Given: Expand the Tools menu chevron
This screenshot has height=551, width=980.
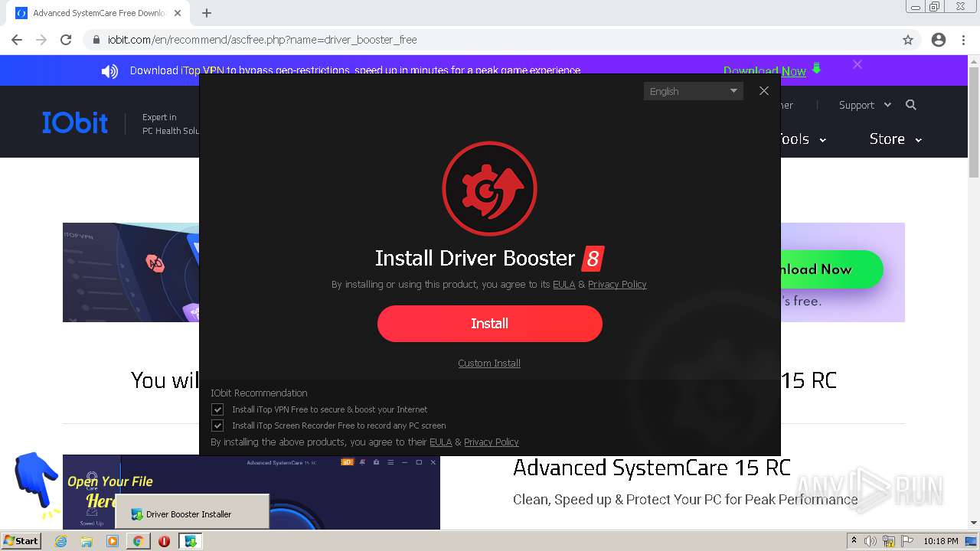Looking at the screenshot, I should click(x=823, y=140).
